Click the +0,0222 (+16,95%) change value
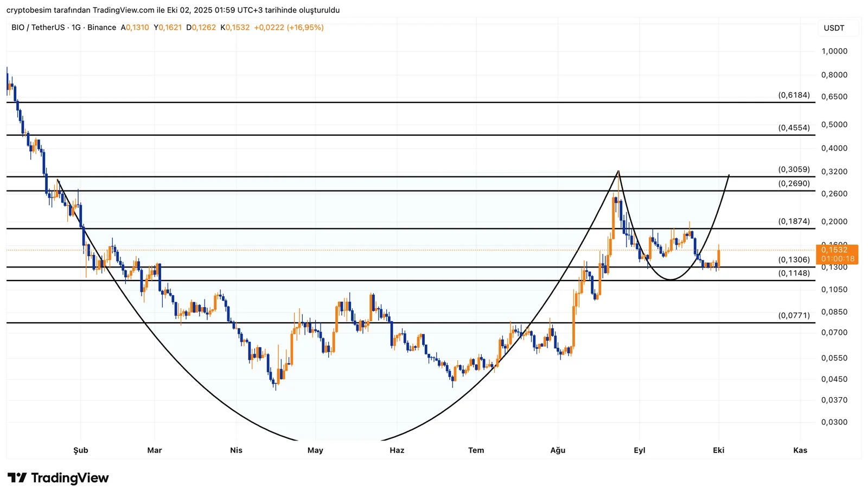Viewport: 868px width, 497px height. [x=289, y=28]
